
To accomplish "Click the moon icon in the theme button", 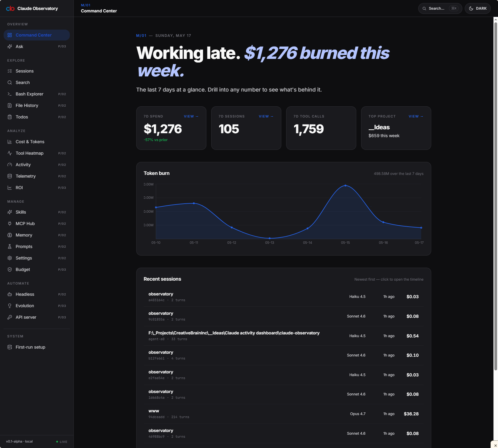I will click(x=471, y=8).
